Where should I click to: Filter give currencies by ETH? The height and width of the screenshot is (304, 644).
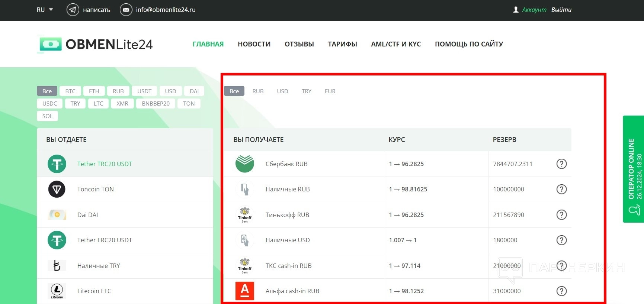(x=94, y=91)
